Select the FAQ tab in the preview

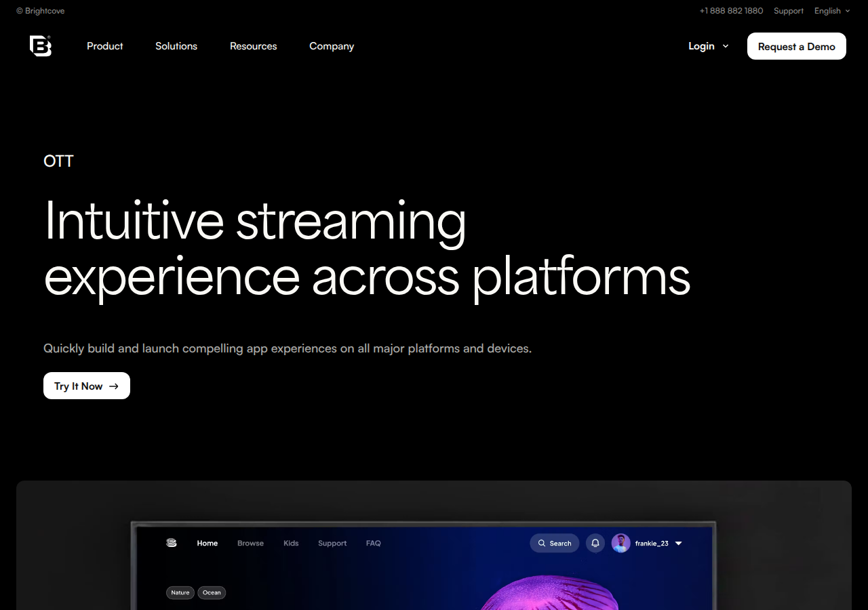pyautogui.click(x=374, y=543)
